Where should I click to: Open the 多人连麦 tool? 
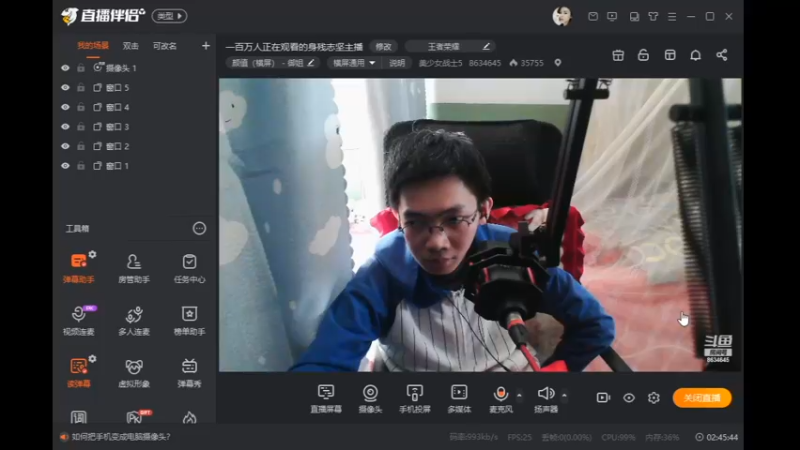coord(134,320)
